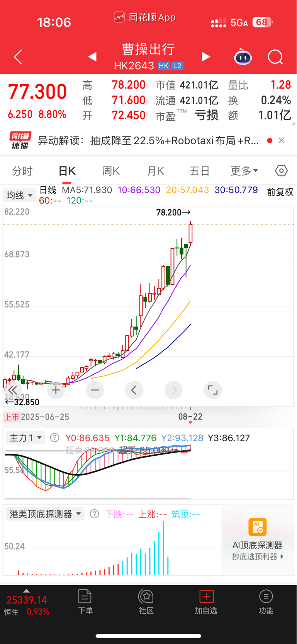297x644 pixels.
Task: Tap the current price 77.300
Action: (37, 92)
